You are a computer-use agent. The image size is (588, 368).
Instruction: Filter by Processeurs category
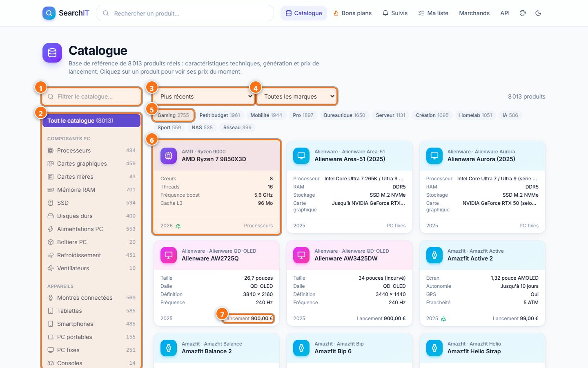coord(91,150)
